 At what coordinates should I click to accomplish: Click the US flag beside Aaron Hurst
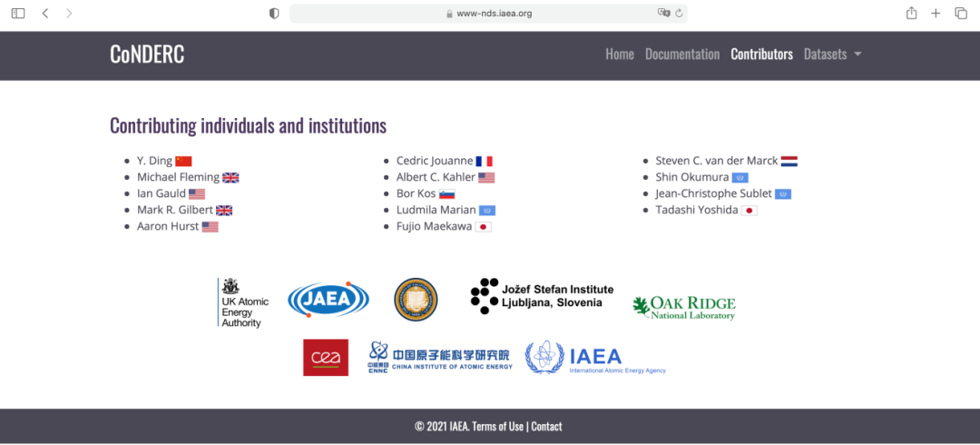pyautogui.click(x=210, y=226)
